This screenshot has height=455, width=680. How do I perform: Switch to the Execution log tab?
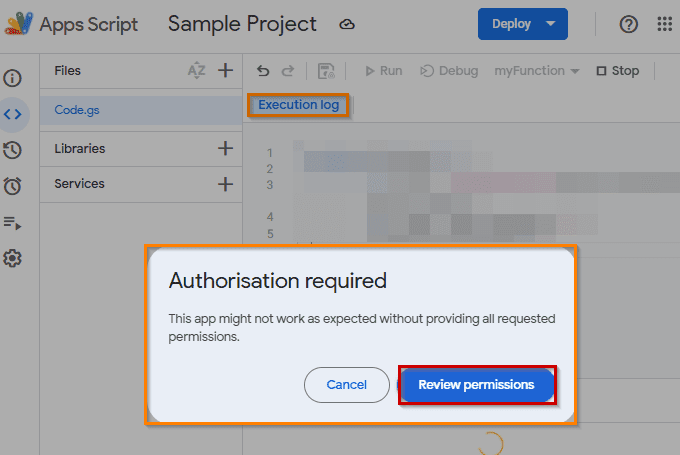pos(298,105)
